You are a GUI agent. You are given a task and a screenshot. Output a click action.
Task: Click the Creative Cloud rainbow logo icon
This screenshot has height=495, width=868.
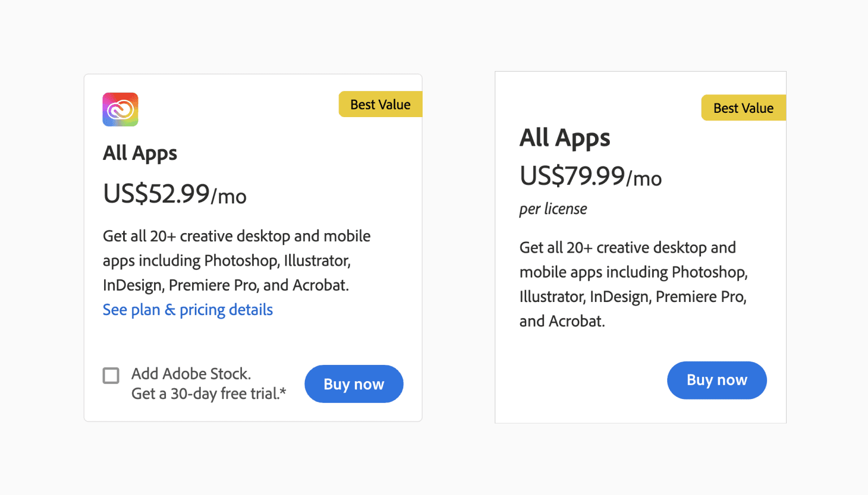coord(120,110)
